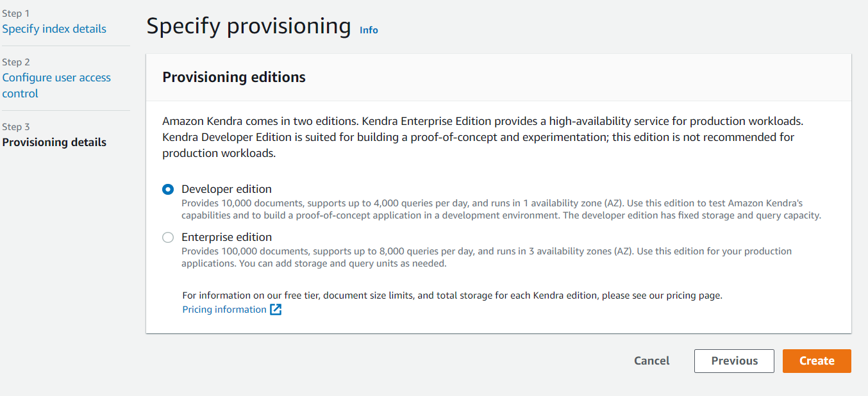Click the 'Step 2' label in the sidebar
868x396 pixels.
(16, 62)
